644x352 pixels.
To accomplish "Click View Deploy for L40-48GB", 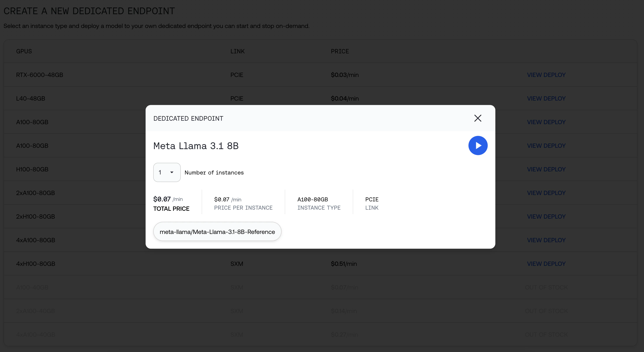I will [546, 99].
